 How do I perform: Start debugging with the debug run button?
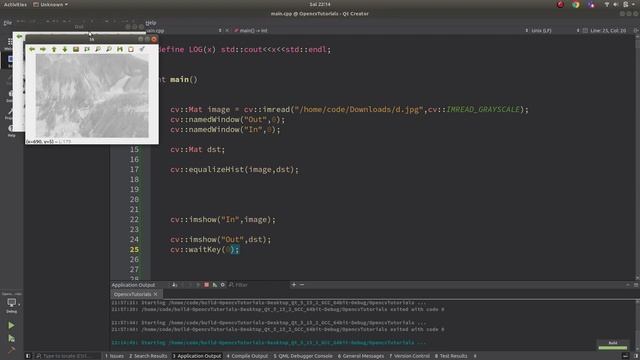click(x=11, y=338)
